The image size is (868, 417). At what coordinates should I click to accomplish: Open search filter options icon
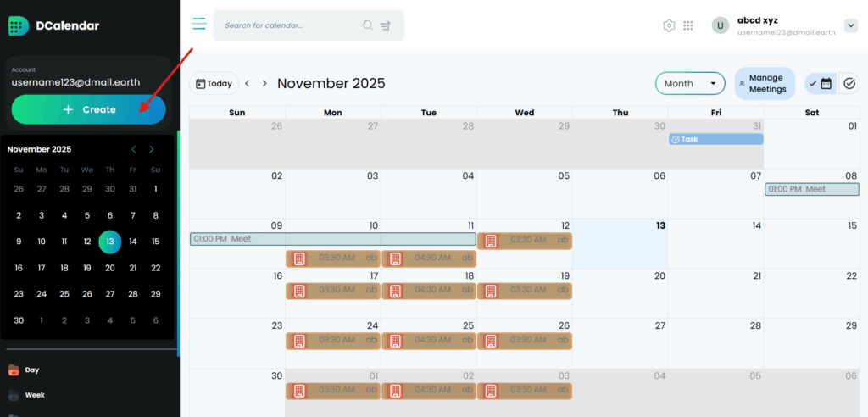click(x=386, y=25)
